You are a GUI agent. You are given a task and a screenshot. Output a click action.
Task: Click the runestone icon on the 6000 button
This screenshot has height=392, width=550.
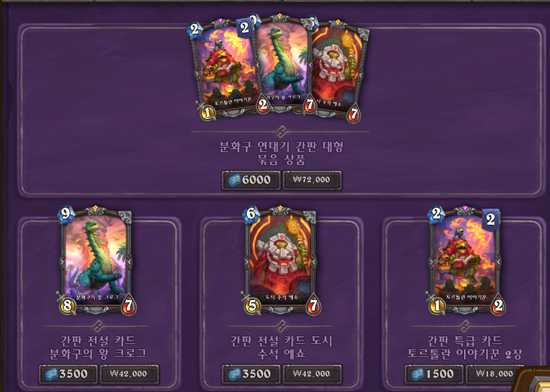pyautogui.click(x=234, y=181)
